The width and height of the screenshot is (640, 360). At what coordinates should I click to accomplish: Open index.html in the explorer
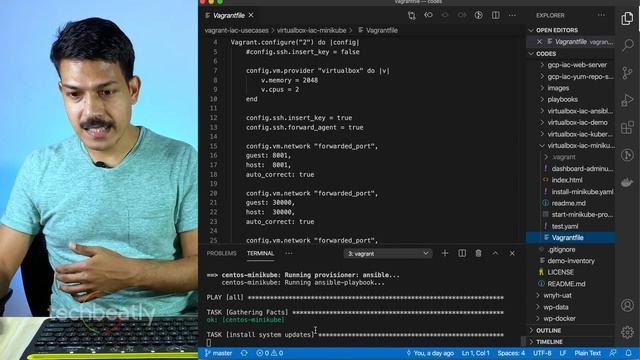tap(567, 180)
